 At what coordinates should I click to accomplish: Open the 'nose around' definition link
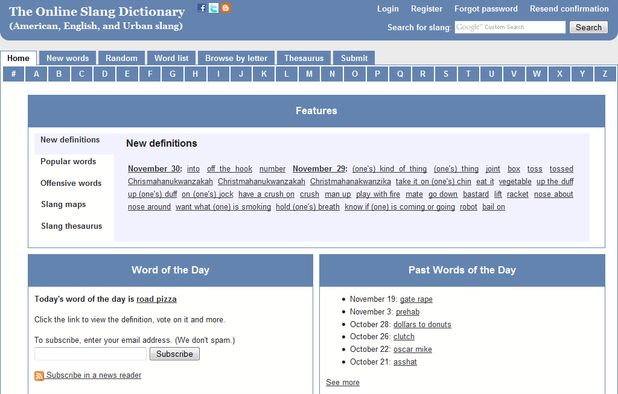(149, 207)
